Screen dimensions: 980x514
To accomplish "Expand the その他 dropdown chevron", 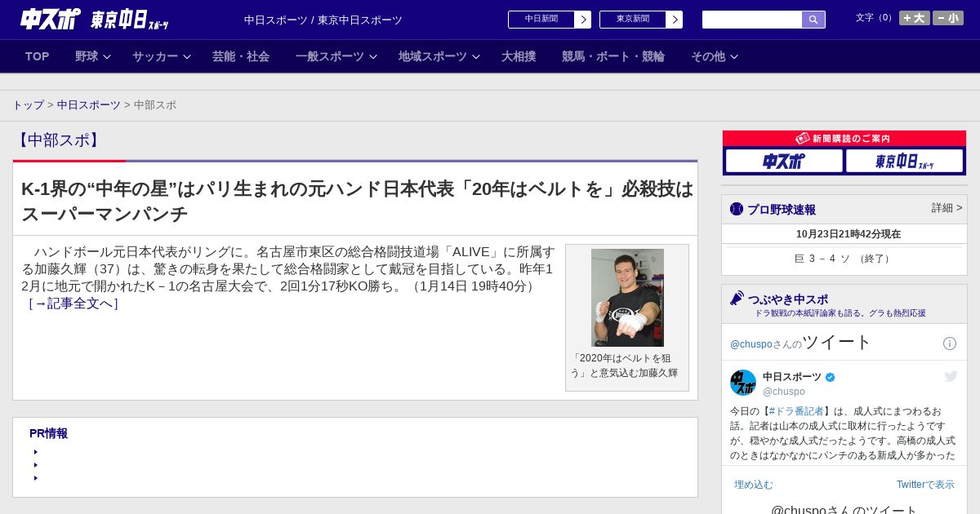I will click(734, 57).
